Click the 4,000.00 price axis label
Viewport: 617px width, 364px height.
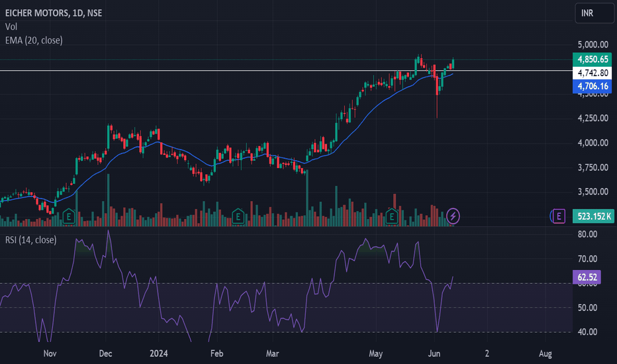pos(593,142)
